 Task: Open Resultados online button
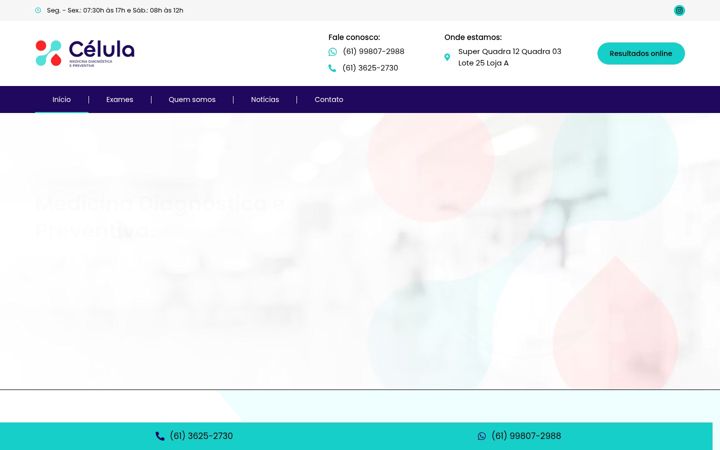[x=641, y=53]
